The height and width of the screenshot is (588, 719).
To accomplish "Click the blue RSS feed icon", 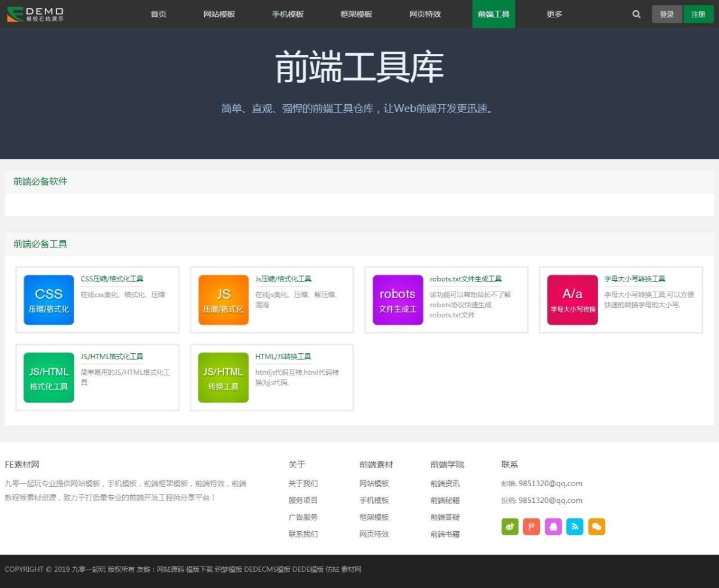I will pyautogui.click(x=575, y=527).
